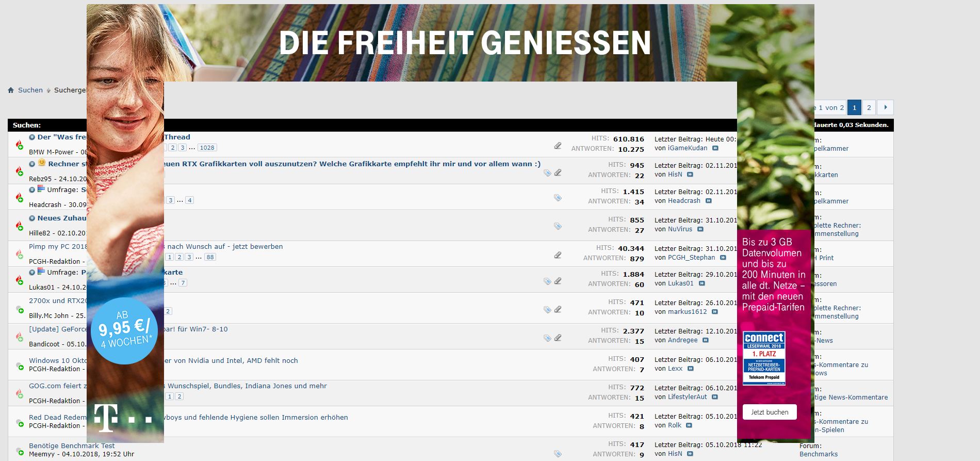Open the 'Benchmarks' forum link
The image size is (980, 461).
coord(819,454)
